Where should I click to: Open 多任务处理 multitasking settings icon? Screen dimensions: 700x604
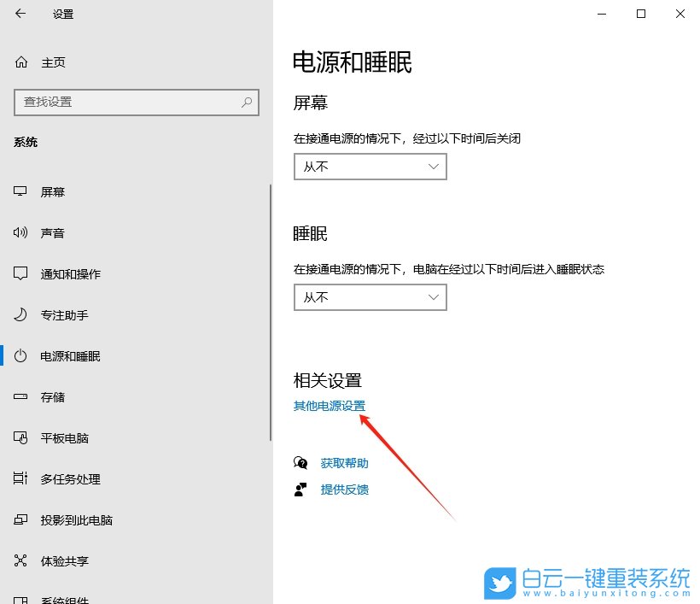(x=20, y=478)
